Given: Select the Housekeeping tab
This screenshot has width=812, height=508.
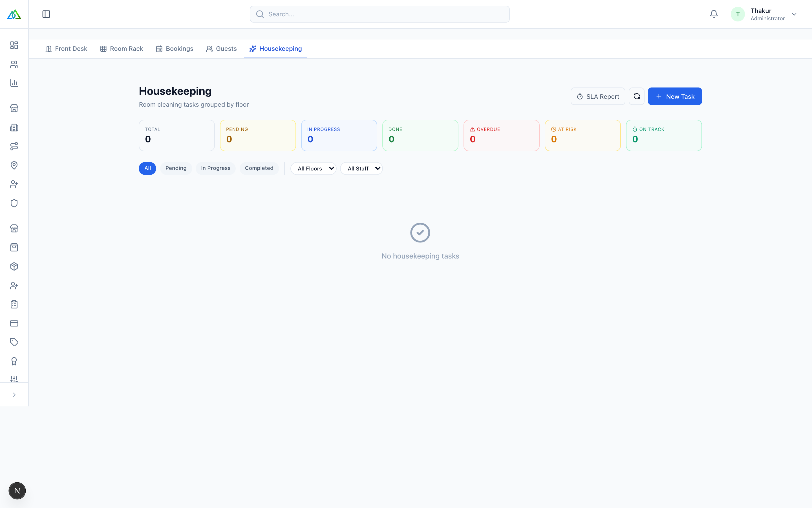Looking at the screenshot, I should 275,49.
